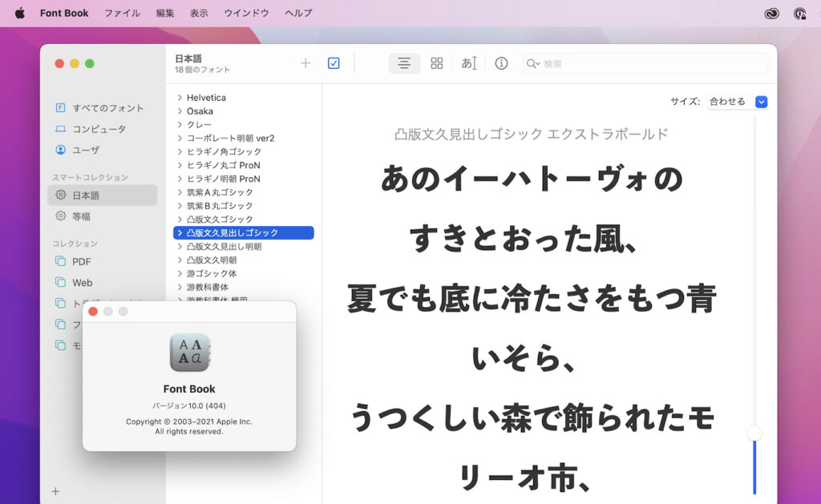Select the PDF collection
This screenshot has width=821, height=504.
pos(81,262)
